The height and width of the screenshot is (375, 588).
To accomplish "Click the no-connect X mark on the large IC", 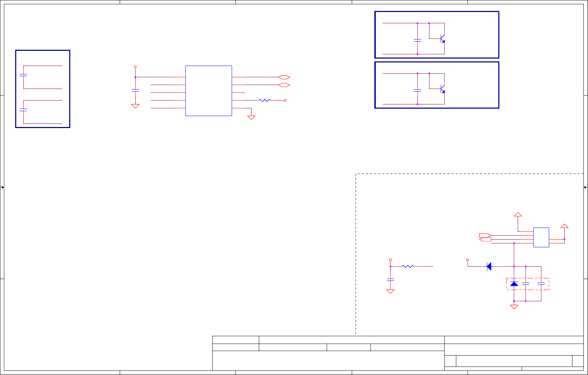I will [x=244, y=92].
